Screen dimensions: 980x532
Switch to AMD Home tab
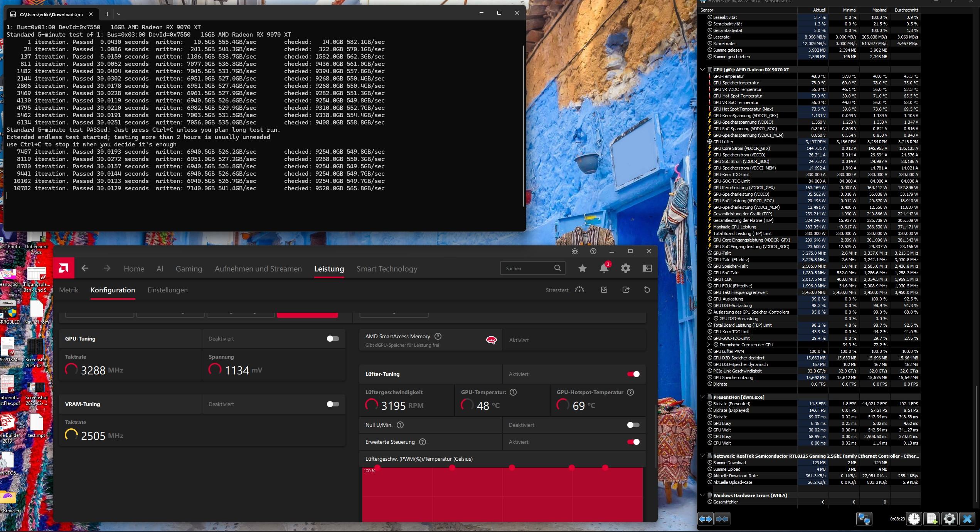point(134,269)
